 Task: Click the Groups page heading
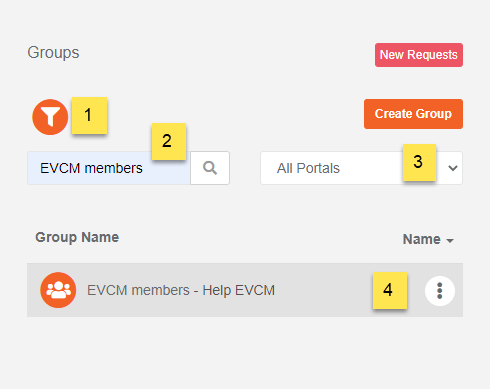coord(53,53)
